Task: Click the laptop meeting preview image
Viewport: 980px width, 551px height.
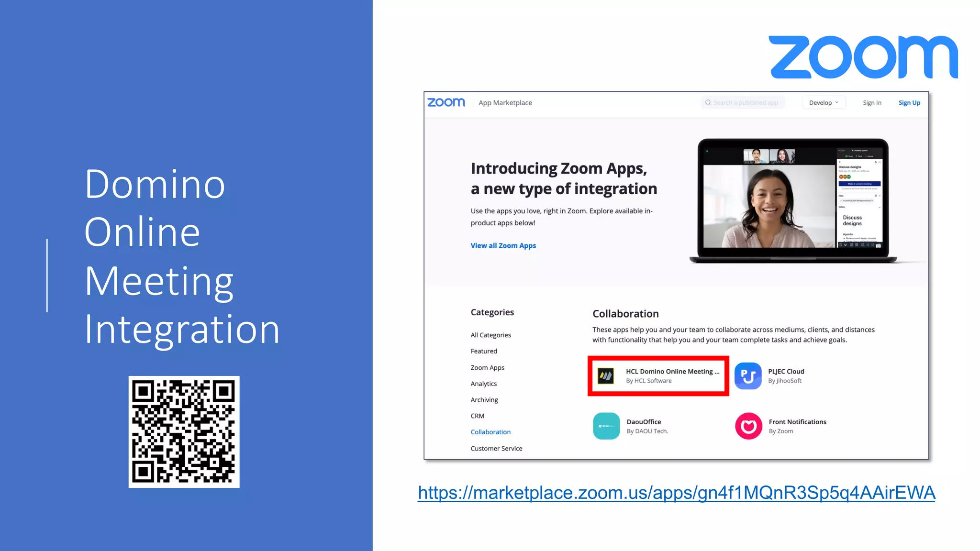Action: coord(793,201)
